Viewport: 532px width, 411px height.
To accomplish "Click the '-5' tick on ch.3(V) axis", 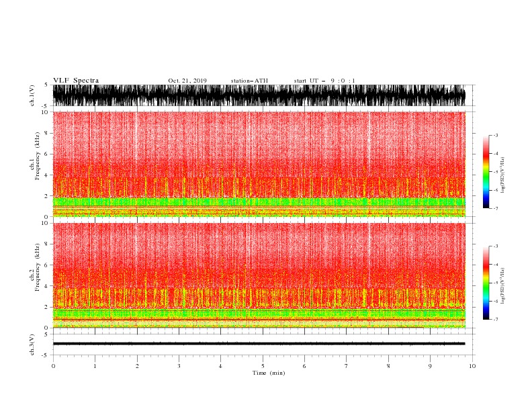I will 45,355.
